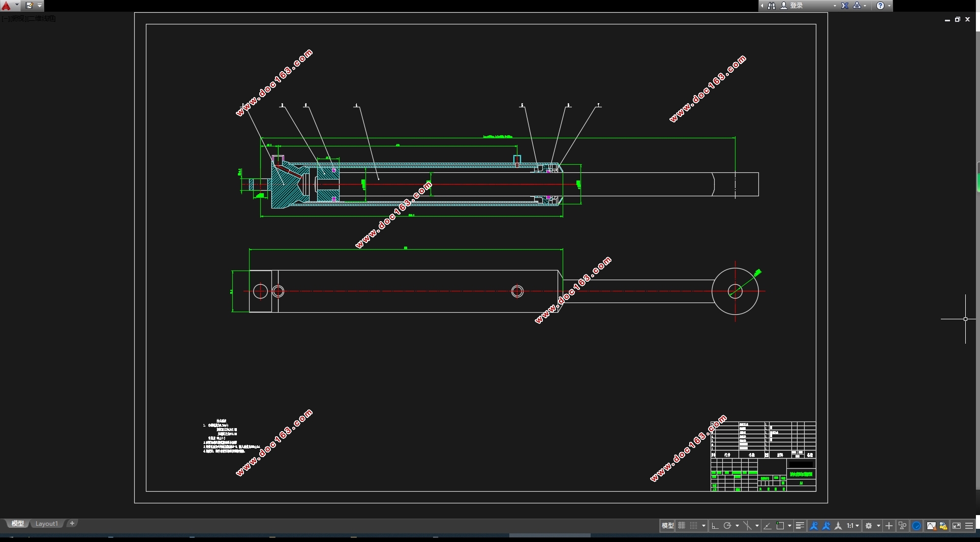Expand polar tracking angle dropdown
The height and width of the screenshot is (542, 980).
(737, 526)
